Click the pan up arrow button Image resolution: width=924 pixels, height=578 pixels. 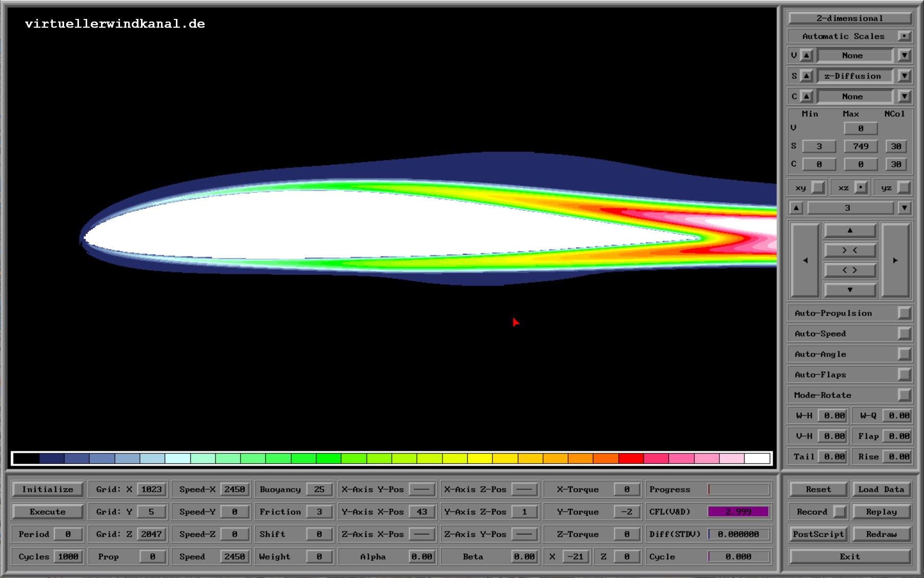[x=850, y=231]
